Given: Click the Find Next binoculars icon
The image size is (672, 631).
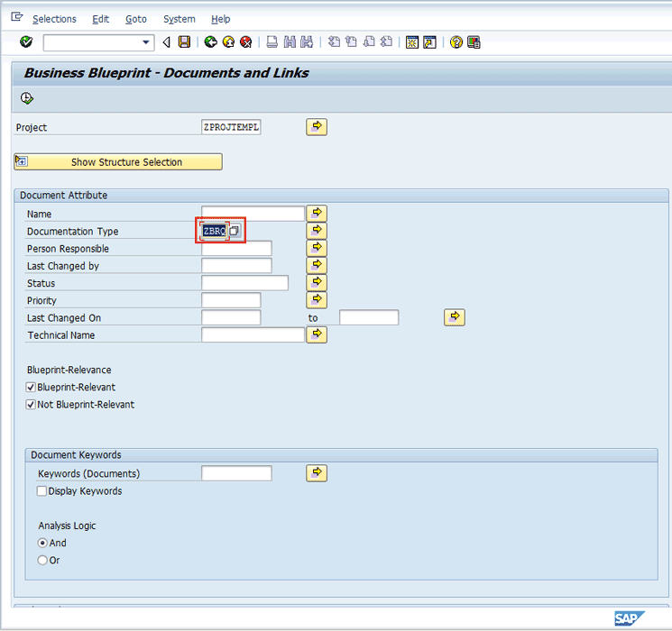Looking at the screenshot, I should [x=307, y=42].
